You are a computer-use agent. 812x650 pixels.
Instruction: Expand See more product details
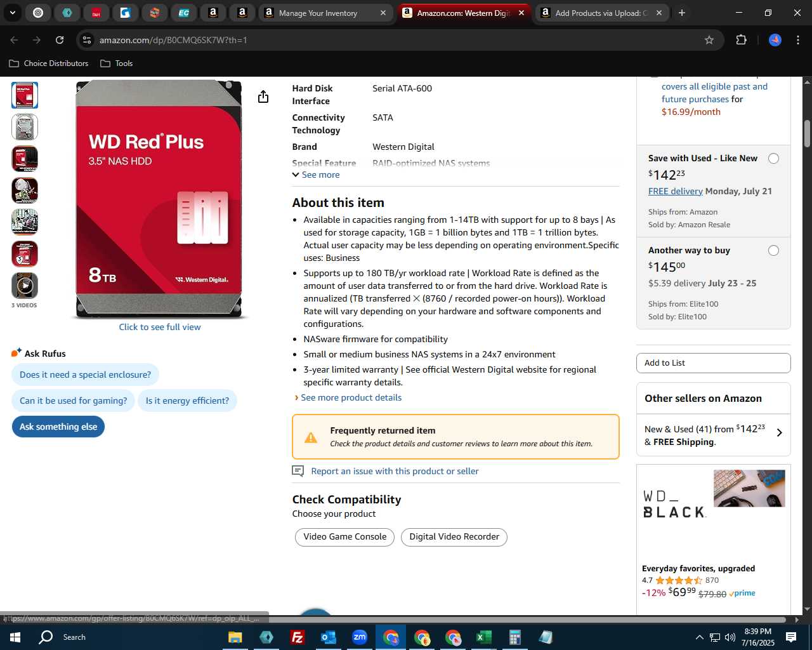point(351,397)
